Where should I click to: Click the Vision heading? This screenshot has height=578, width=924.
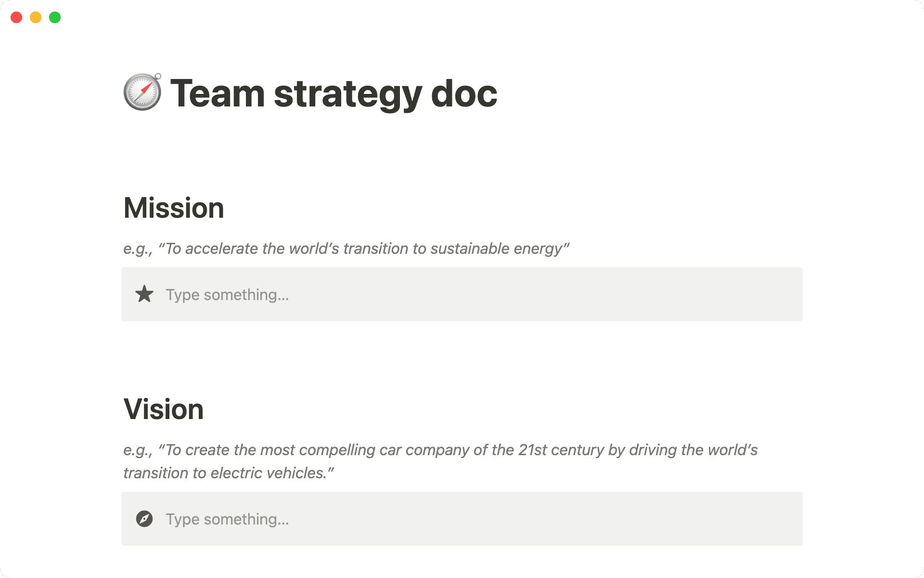pos(163,409)
